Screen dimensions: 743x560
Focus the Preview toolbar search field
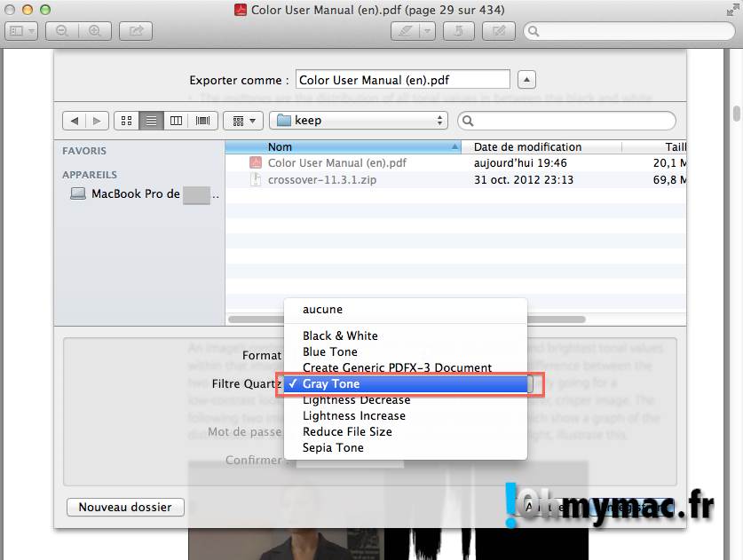(x=629, y=31)
